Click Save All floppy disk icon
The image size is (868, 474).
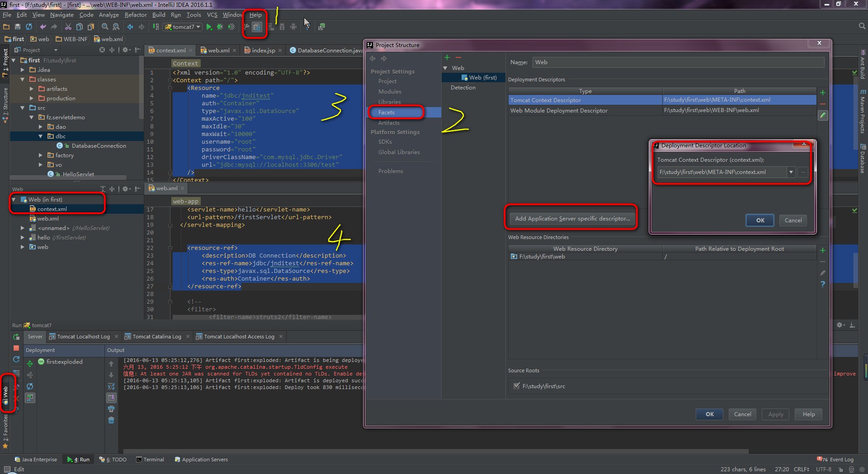18,27
